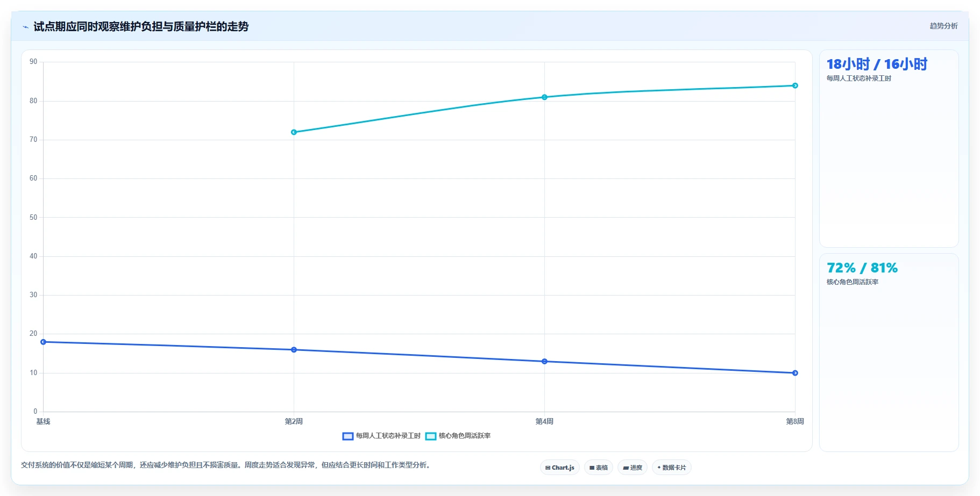Click the cyan data point at 第4周
Image resolution: width=980 pixels, height=496 pixels.
point(544,97)
